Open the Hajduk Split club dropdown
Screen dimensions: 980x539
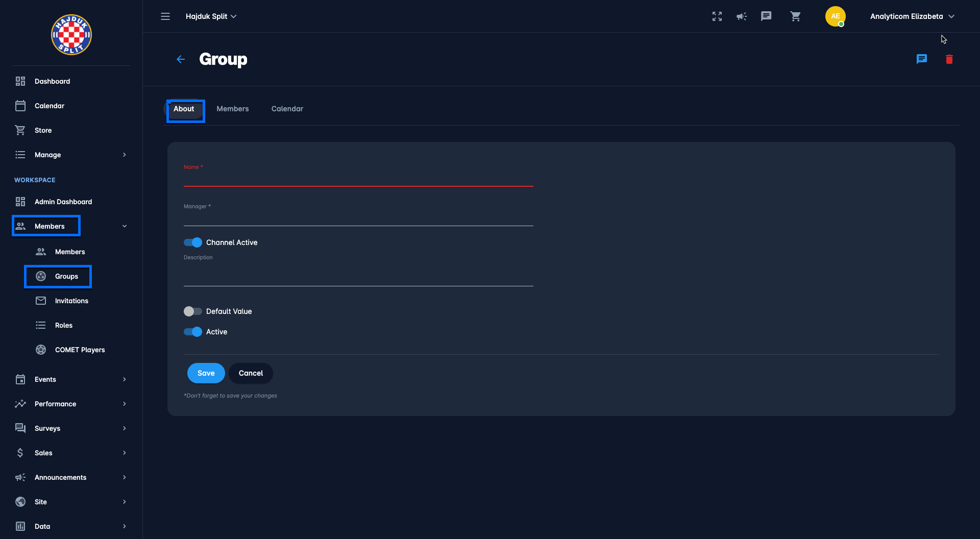tap(211, 16)
